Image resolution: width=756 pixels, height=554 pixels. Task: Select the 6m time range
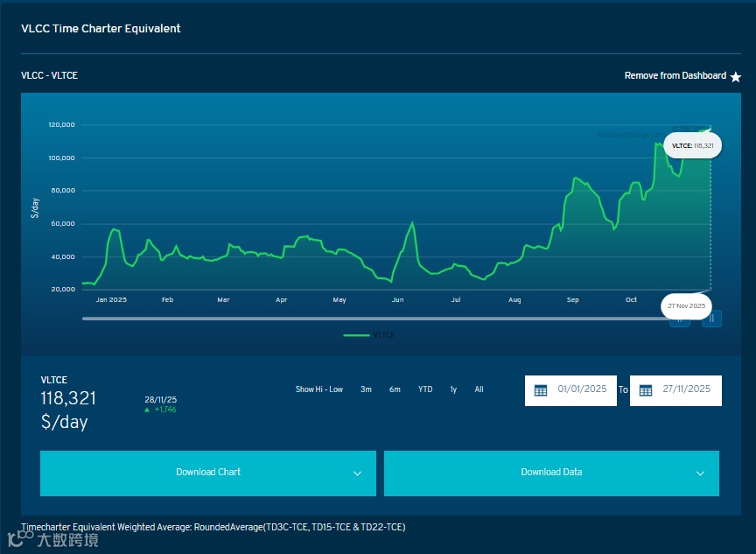tap(395, 389)
